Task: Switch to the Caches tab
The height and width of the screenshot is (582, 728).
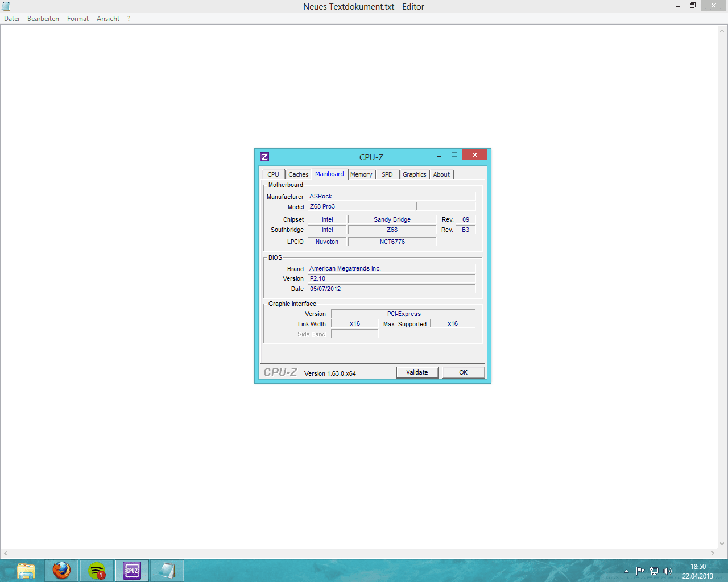Action: click(x=298, y=174)
